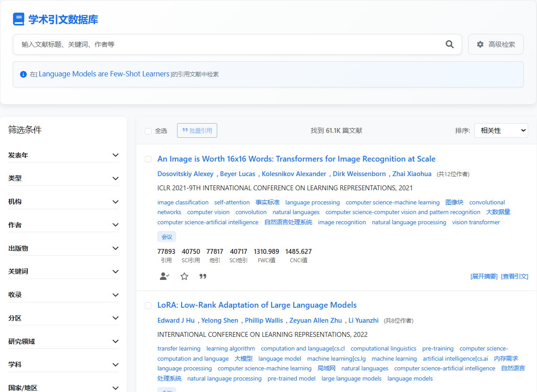Open advanced search with gear icon
The width and height of the screenshot is (537, 392).
pyautogui.click(x=495, y=45)
